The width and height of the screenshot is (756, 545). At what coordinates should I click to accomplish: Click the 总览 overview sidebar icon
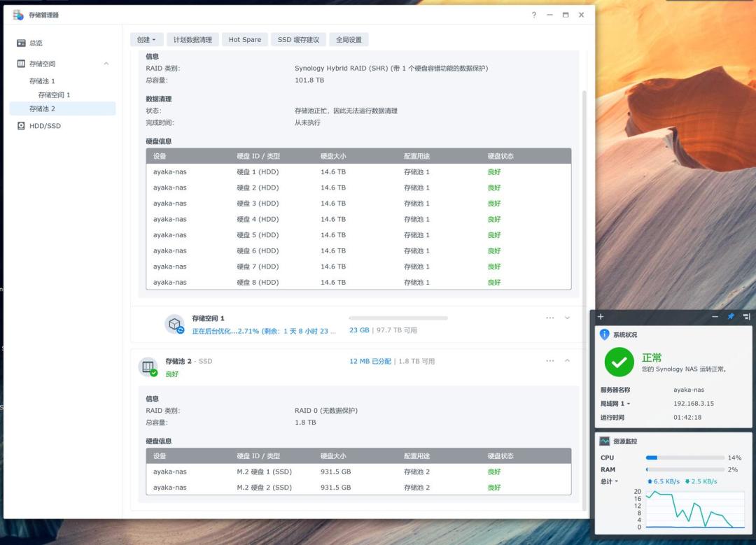click(x=21, y=43)
